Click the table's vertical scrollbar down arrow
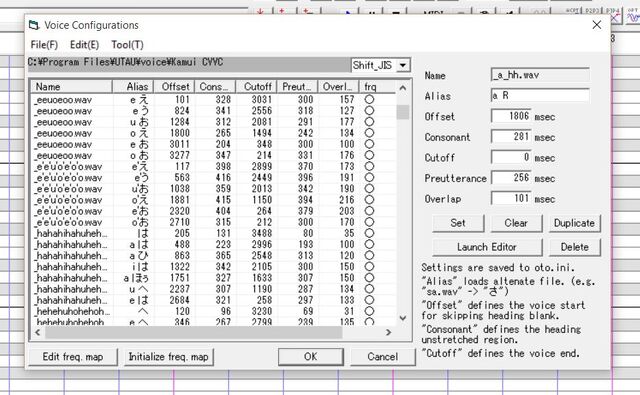640x395 pixels. (403, 318)
